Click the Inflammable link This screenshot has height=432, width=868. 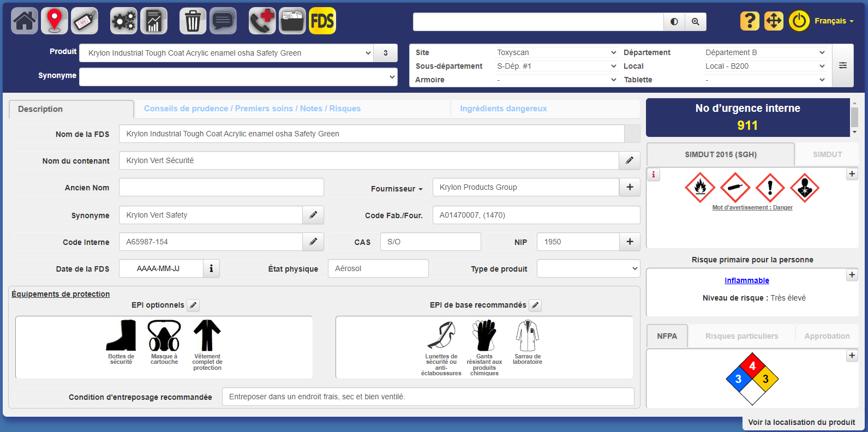[747, 280]
